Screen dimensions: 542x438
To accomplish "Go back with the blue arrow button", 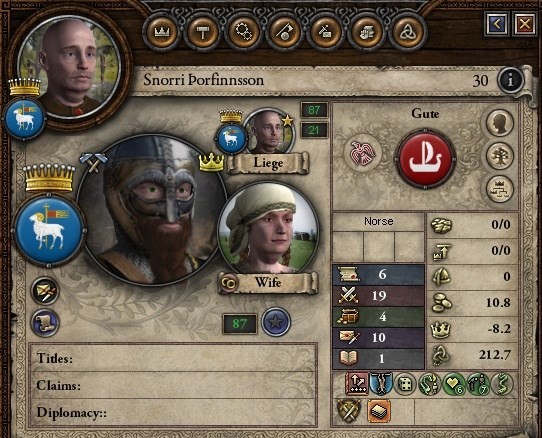I will pyautogui.click(x=497, y=24).
